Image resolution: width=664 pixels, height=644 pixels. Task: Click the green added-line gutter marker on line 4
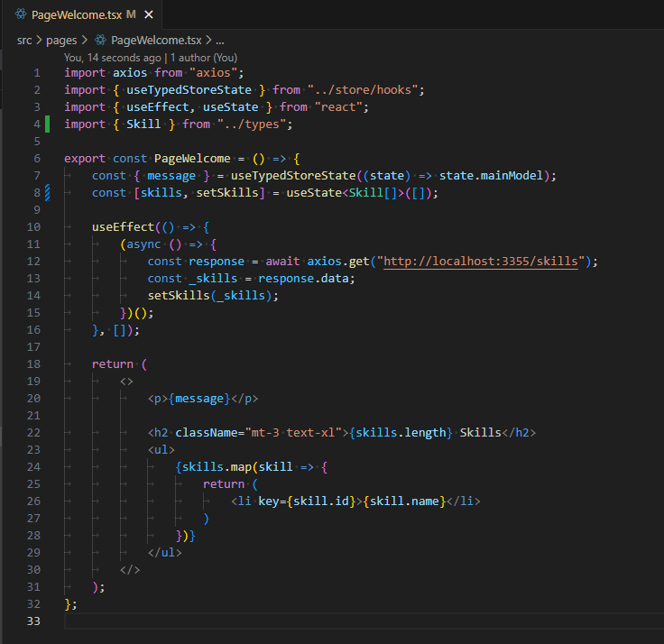(x=47, y=124)
